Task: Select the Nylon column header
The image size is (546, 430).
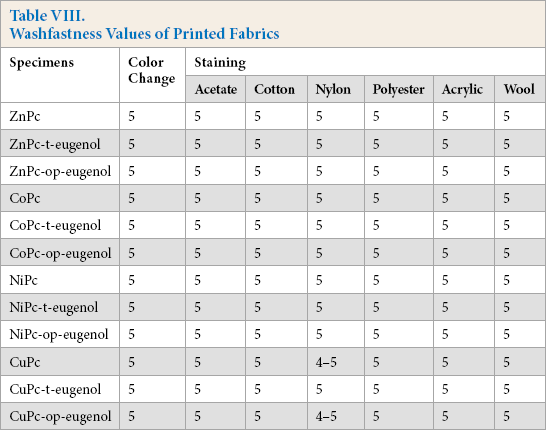Action: pos(333,90)
